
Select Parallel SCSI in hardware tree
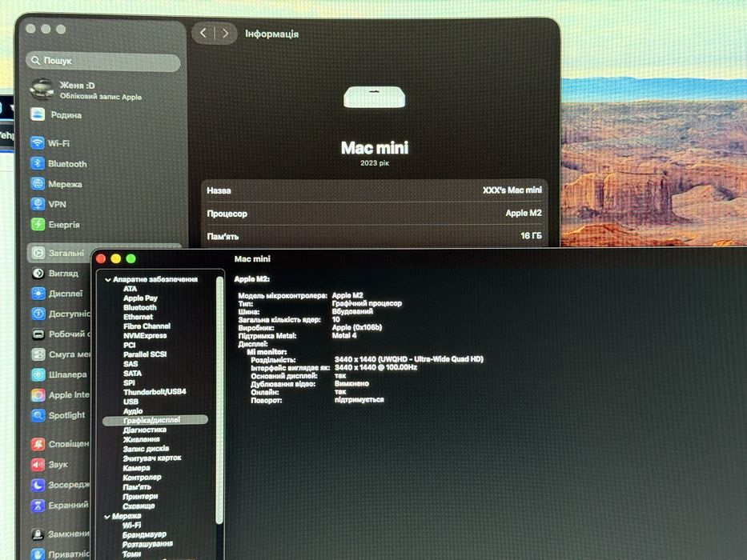pos(145,354)
